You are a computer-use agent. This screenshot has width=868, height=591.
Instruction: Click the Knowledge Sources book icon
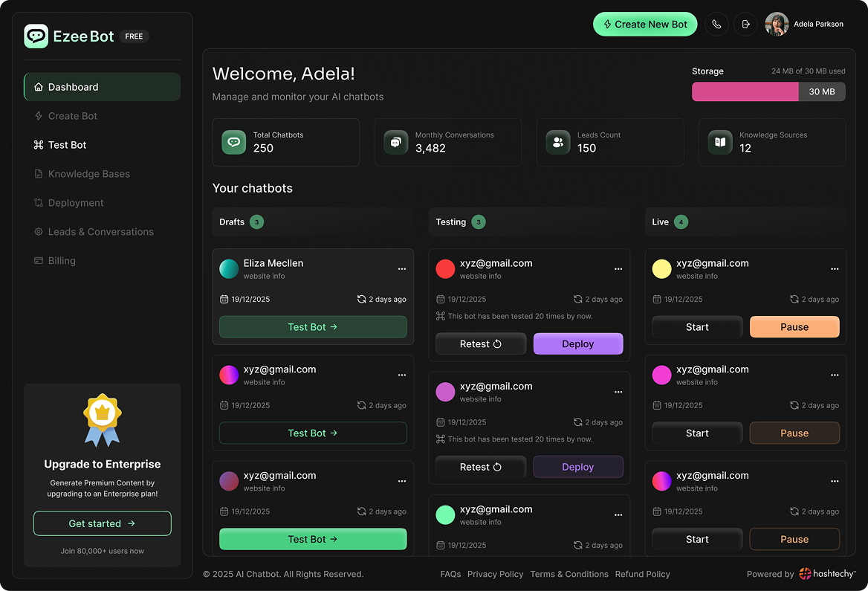coord(719,142)
